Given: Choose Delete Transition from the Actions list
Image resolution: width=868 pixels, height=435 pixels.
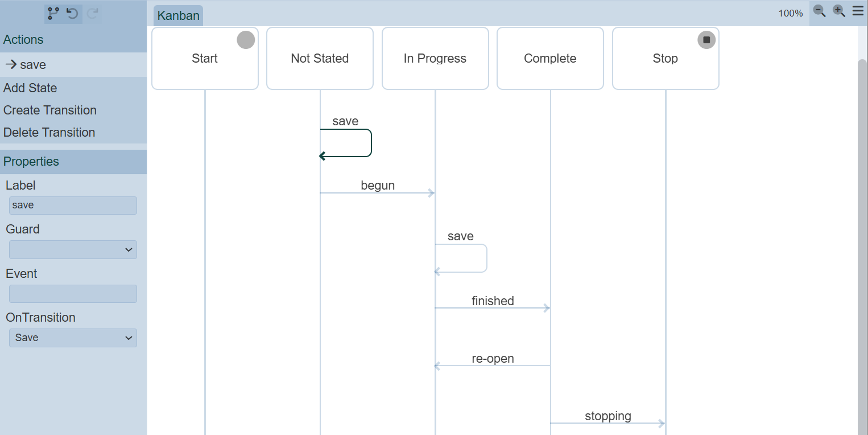Looking at the screenshot, I should click(49, 132).
